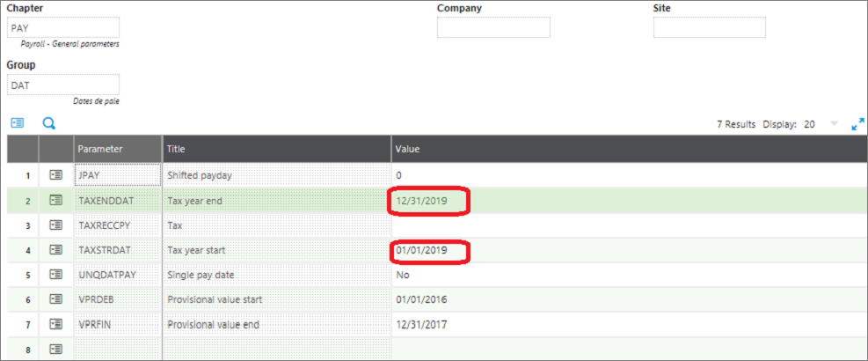Click the empty Company input field
The height and width of the screenshot is (361, 868).
point(493,27)
